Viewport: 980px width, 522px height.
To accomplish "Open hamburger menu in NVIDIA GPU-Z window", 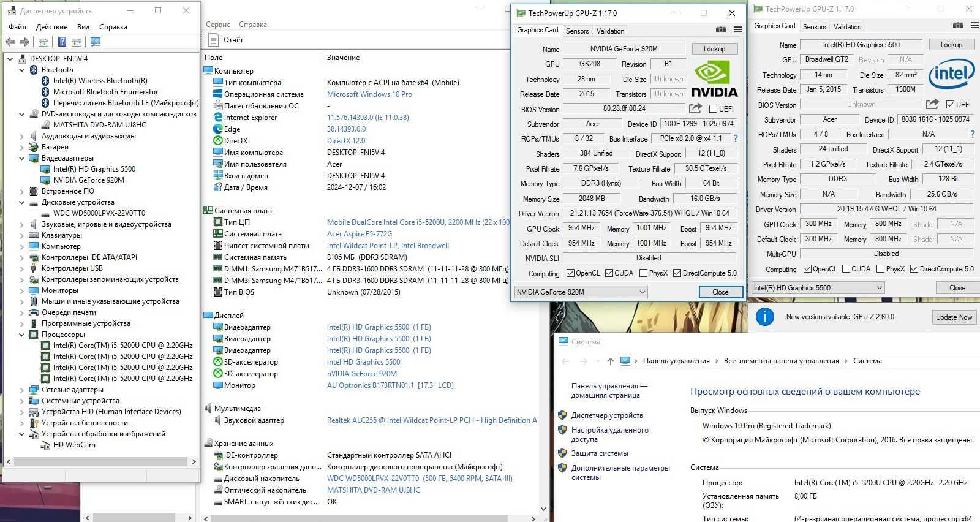I will pyautogui.click(x=737, y=29).
